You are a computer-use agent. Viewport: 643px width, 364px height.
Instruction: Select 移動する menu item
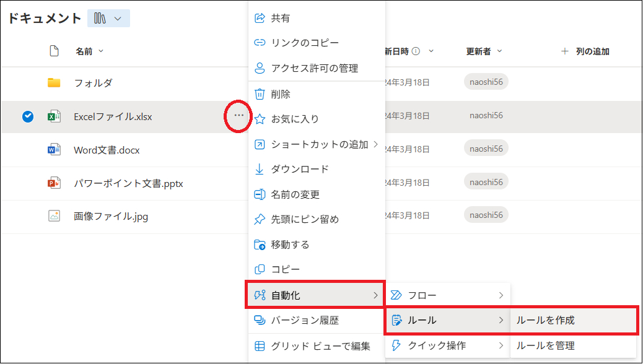click(317, 245)
